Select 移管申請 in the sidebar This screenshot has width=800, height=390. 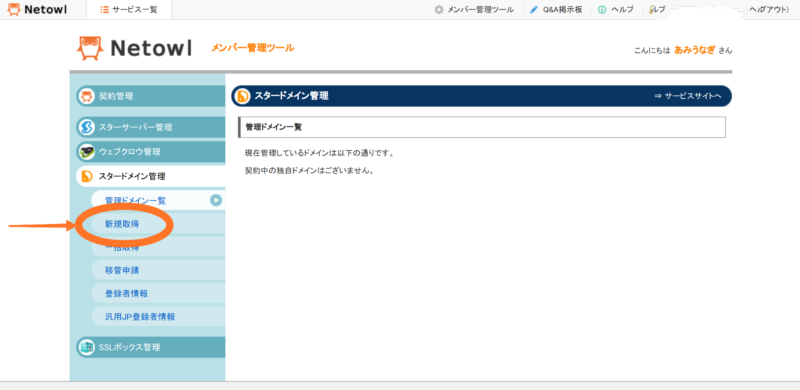pos(158,270)
